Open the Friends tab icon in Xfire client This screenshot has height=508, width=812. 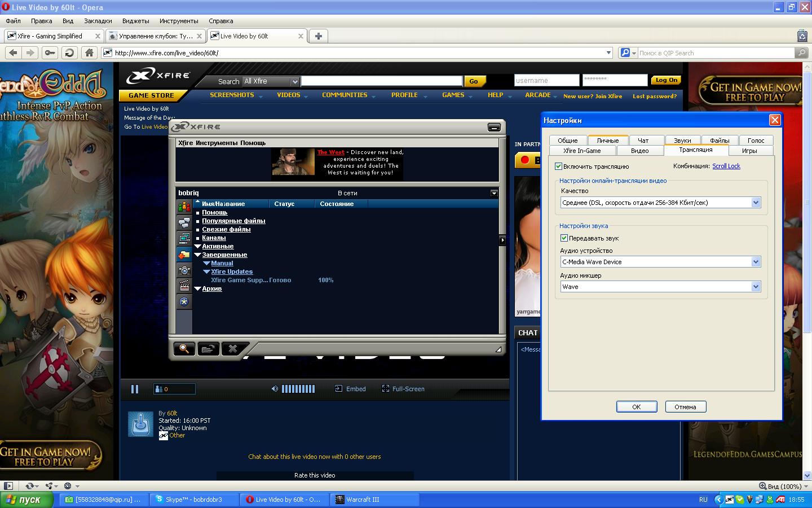184,207
